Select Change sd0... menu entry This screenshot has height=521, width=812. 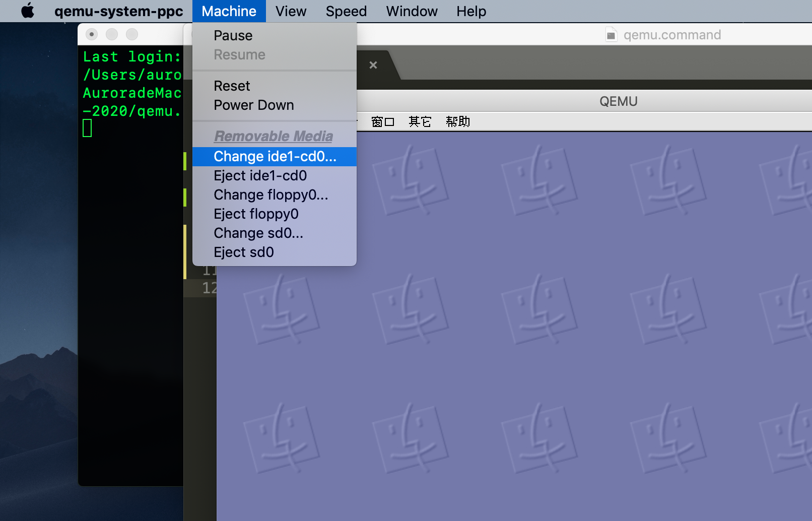(x=275, y=233)
